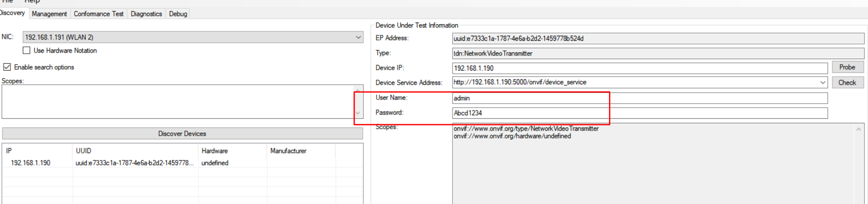The image size is (868, 204).
Task: Click the EP Address field
Action: coord(658,39)
